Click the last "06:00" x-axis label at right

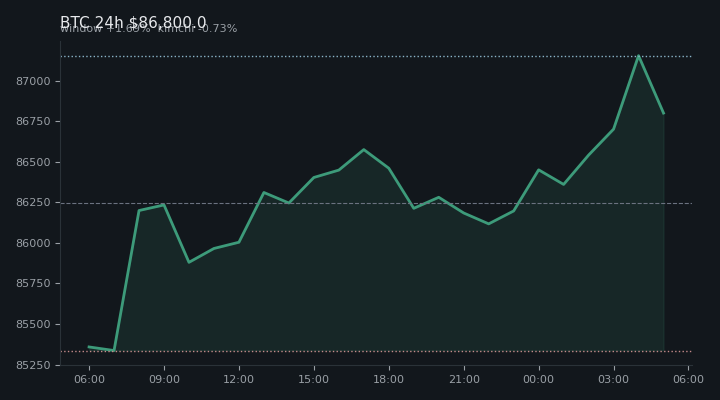click(x=688, y=379)
